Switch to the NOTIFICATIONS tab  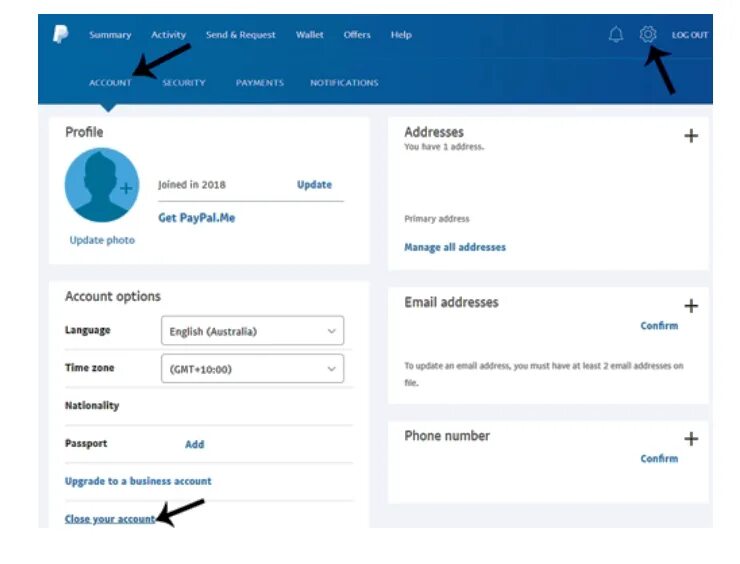(x=344, y=83)
